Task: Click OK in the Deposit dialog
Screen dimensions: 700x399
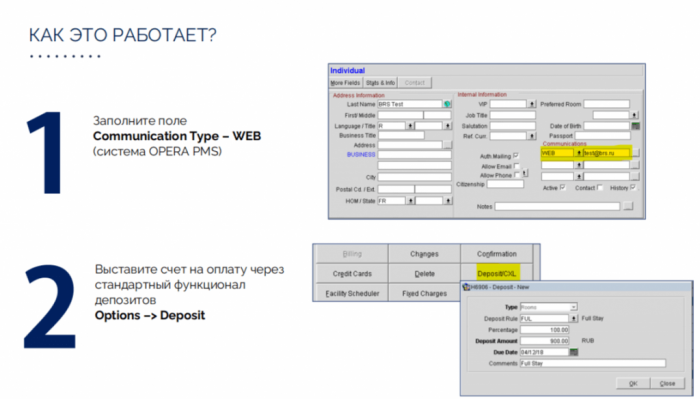Action: (x=633, y=383)
